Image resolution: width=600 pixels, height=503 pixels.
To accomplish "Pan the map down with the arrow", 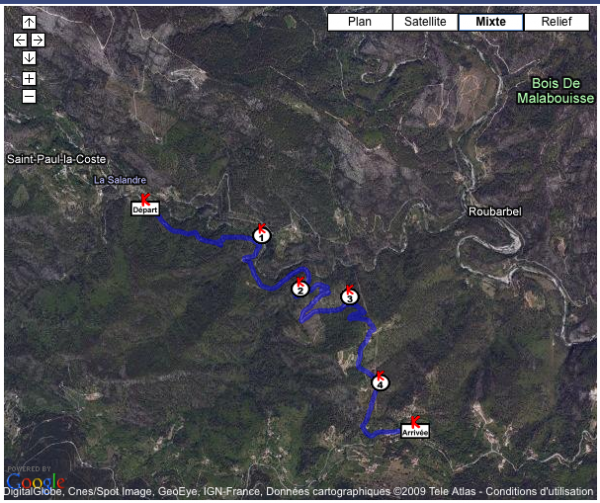I will (x=29, y=58).
